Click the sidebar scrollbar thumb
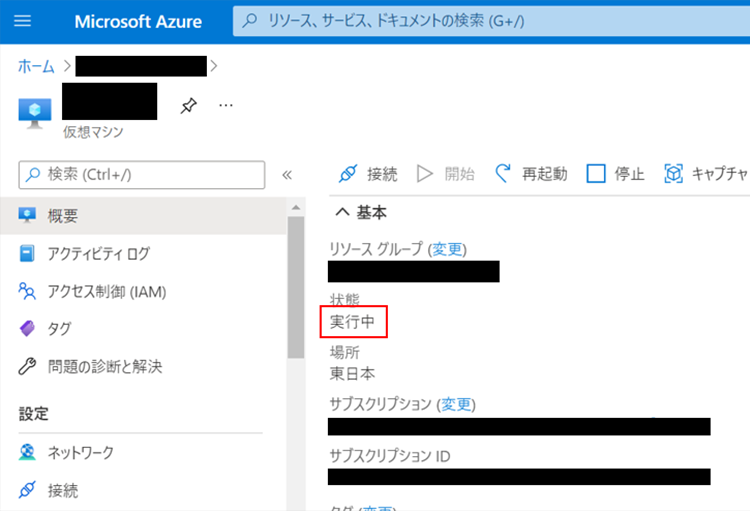This screenshot has width=750, height=511. pos(296,287)
